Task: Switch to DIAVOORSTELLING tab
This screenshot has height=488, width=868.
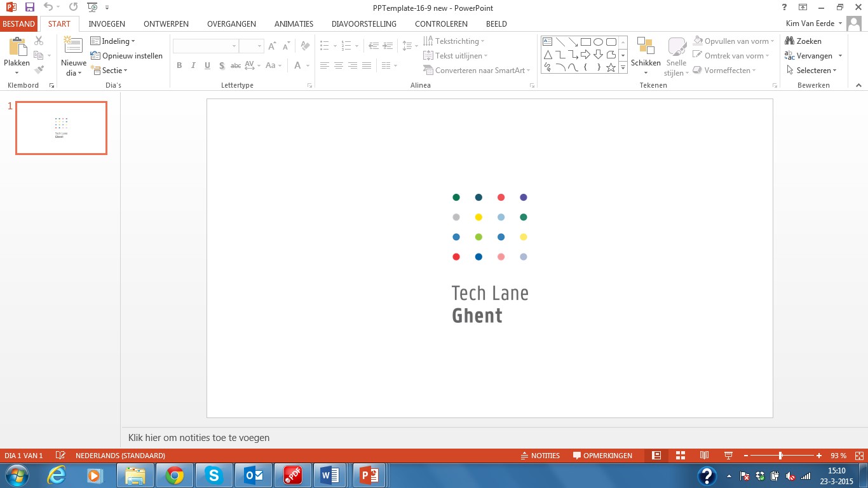Action: 364,24
